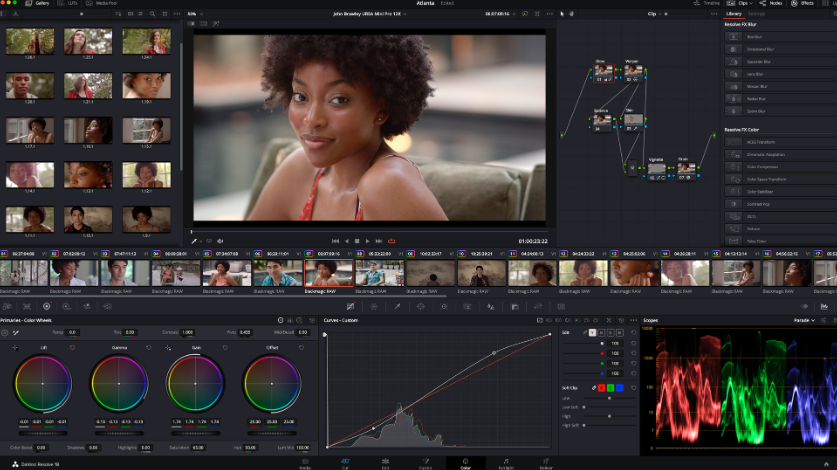
Task: Switch gallery to list view icon
Action: tap(140, 14)
